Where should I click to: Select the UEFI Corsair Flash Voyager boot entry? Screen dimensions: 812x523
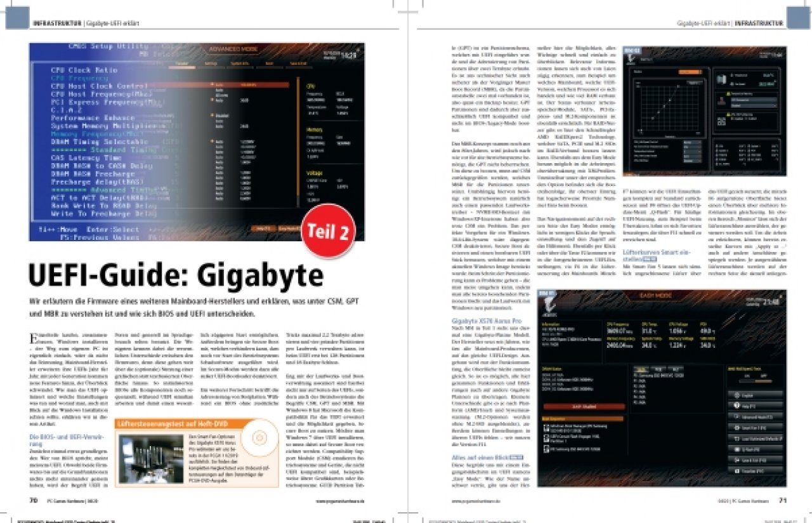coord(571,439)
